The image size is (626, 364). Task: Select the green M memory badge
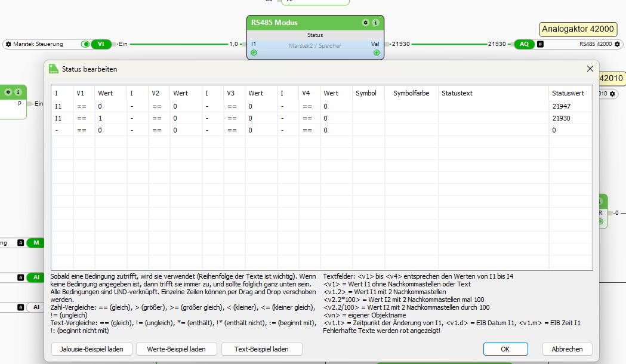pos(36,243)
